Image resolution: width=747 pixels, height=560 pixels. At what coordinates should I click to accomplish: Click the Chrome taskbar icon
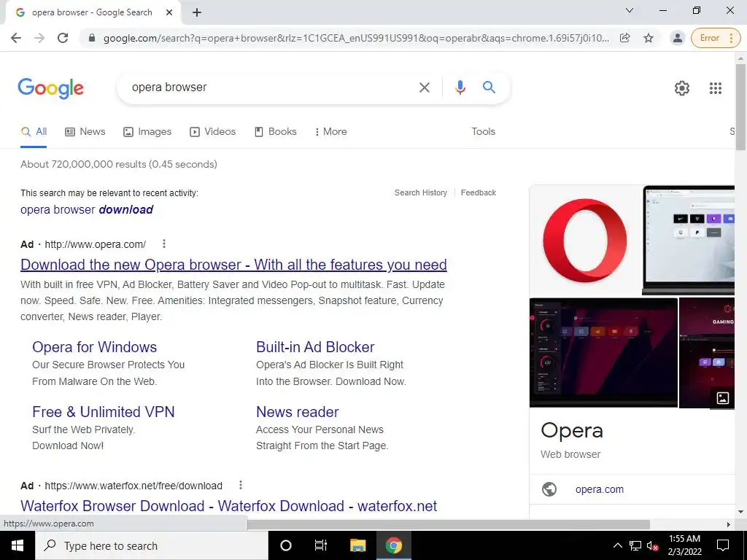393,545
